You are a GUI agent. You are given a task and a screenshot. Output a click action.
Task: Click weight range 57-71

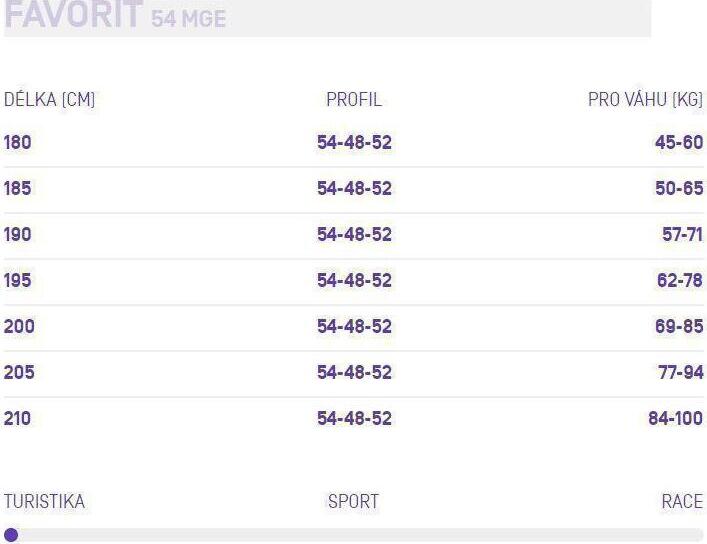click(x=682, y=234)
